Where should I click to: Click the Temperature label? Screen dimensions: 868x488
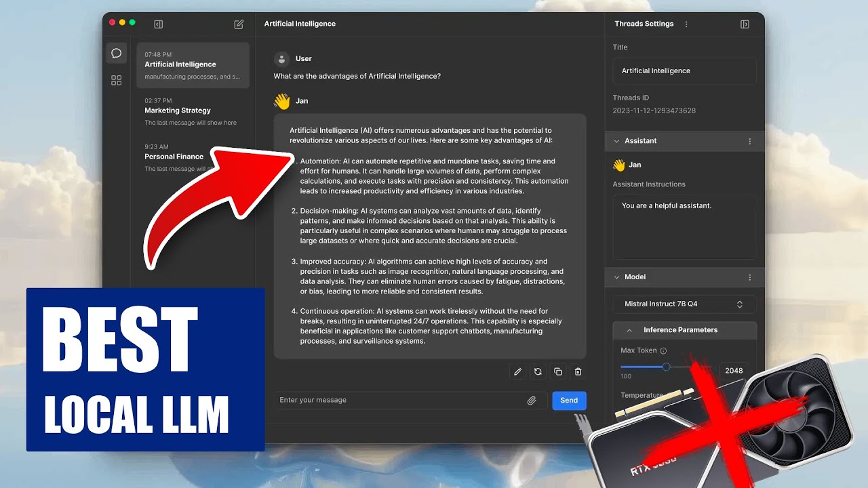point(642,395)
